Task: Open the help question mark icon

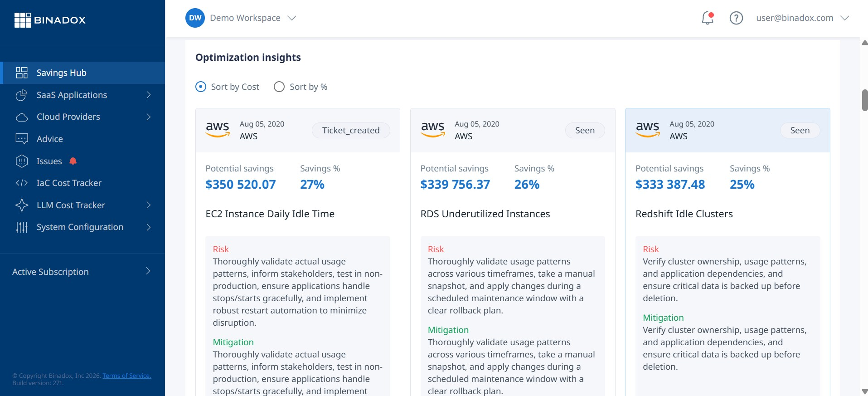Action: 736,18
